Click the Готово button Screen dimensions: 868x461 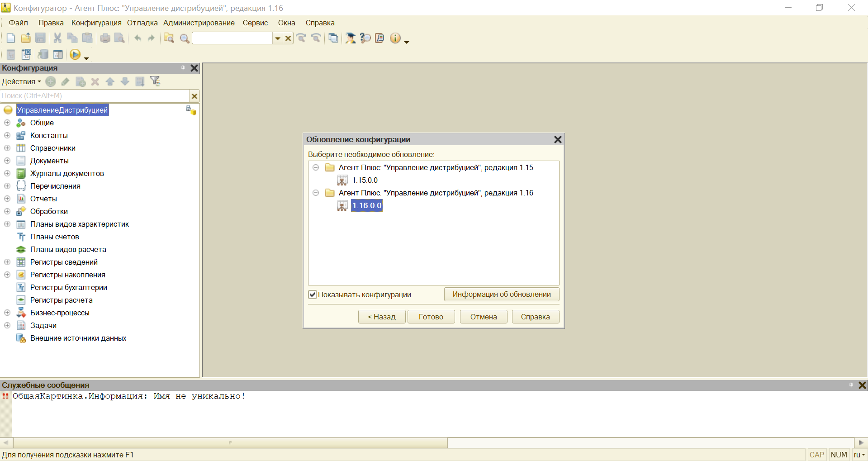tap(431, 317)
